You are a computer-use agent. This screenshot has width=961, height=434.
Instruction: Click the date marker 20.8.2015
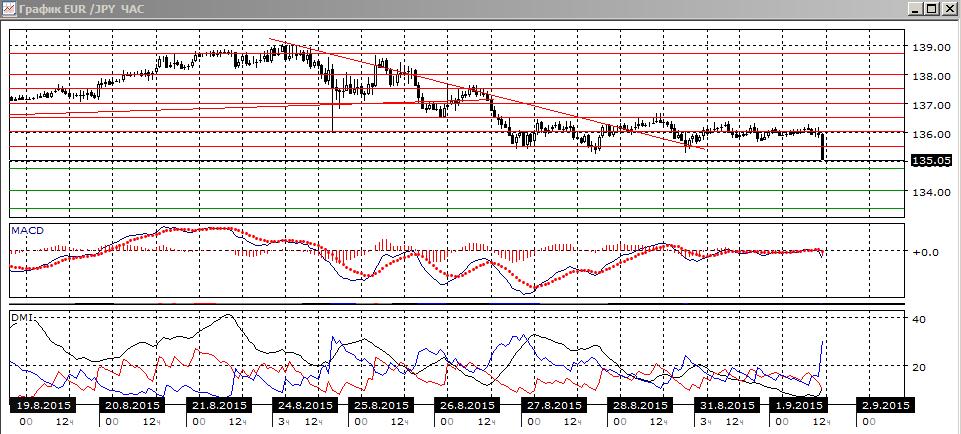[130, 406]
